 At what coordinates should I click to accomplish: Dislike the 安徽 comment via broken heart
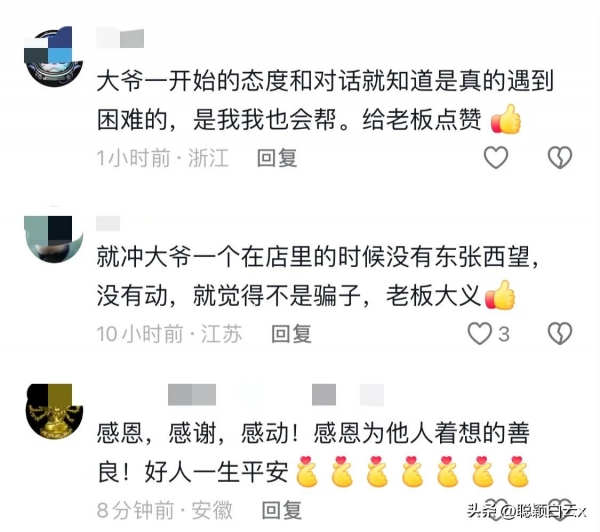click(560, 509)
